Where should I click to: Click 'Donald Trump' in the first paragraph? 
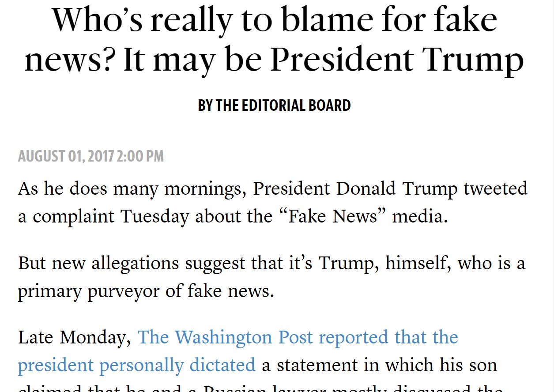pyautogui.click(x=397, y=189)
